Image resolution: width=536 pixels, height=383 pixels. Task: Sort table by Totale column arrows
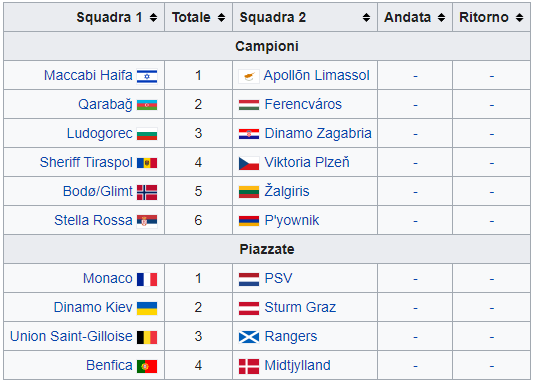(222, 17)
